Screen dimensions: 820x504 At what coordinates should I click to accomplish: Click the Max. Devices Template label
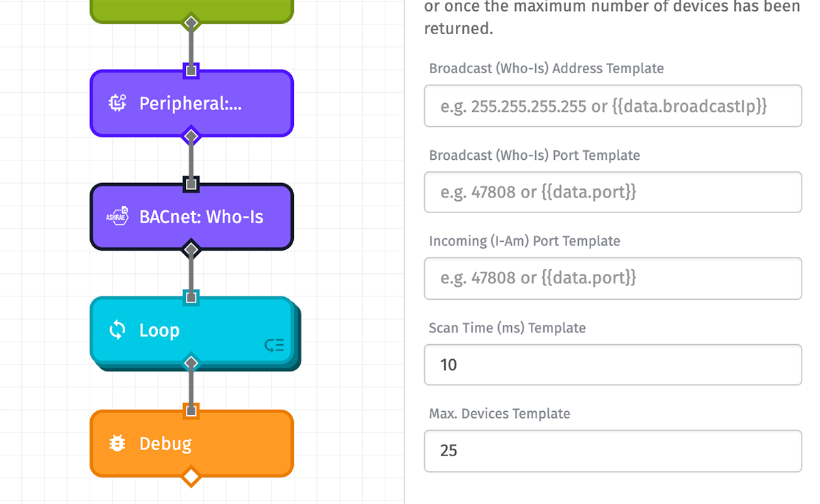[x=500, y=414]
